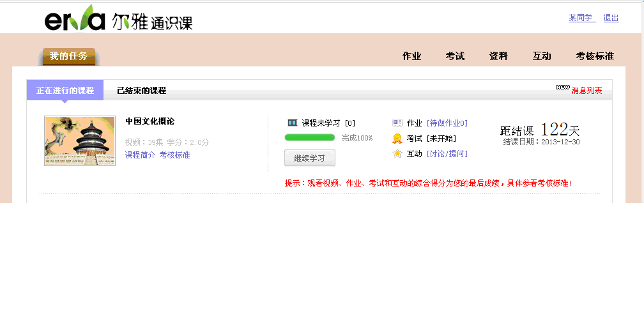Go to the 考试 navigation menu
This screenshot has height=327, width=644.
point(455,56)
